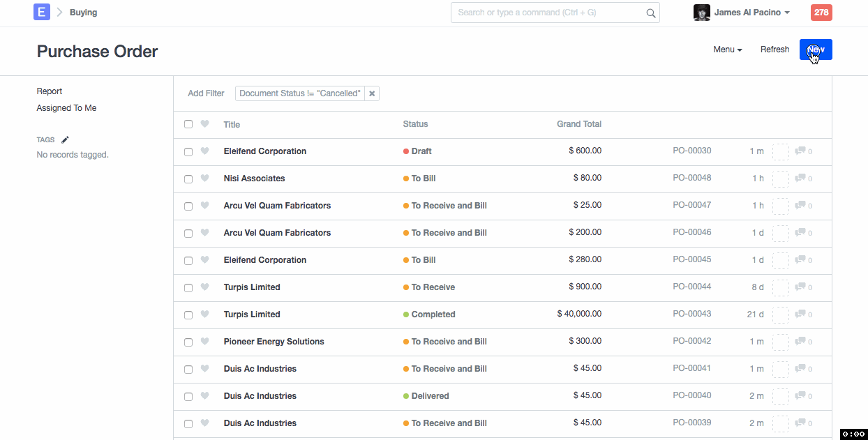The image size is (868, 440).
Task: Like the Eleifend Corporation PO-00030 heart icon
Action: (204, 151)
